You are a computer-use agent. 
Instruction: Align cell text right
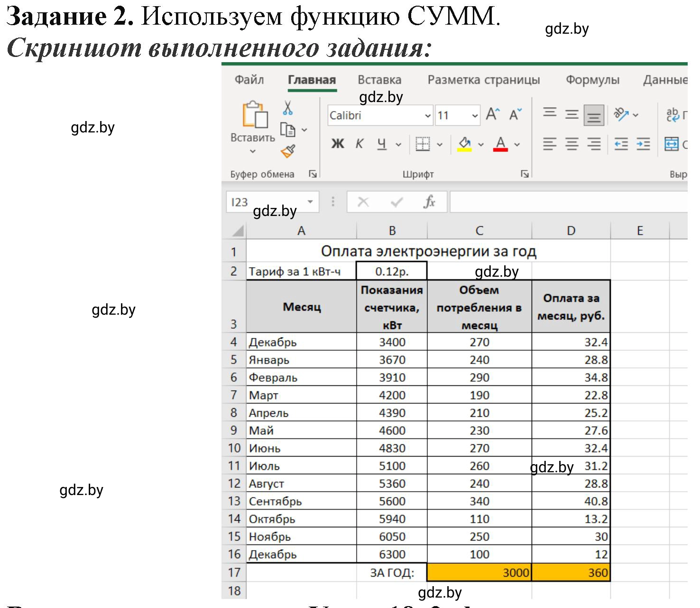[x=594, y=144]
